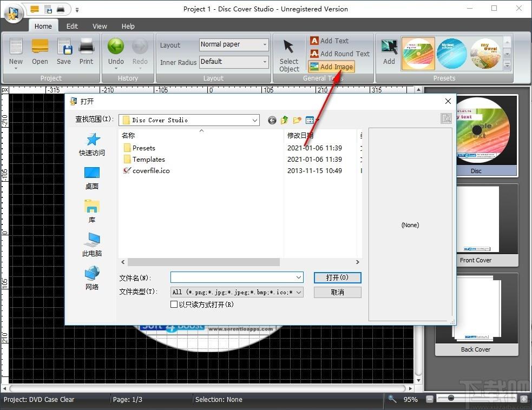Click the Save project icon
The image size is (532, 410).
pos(64,51)
